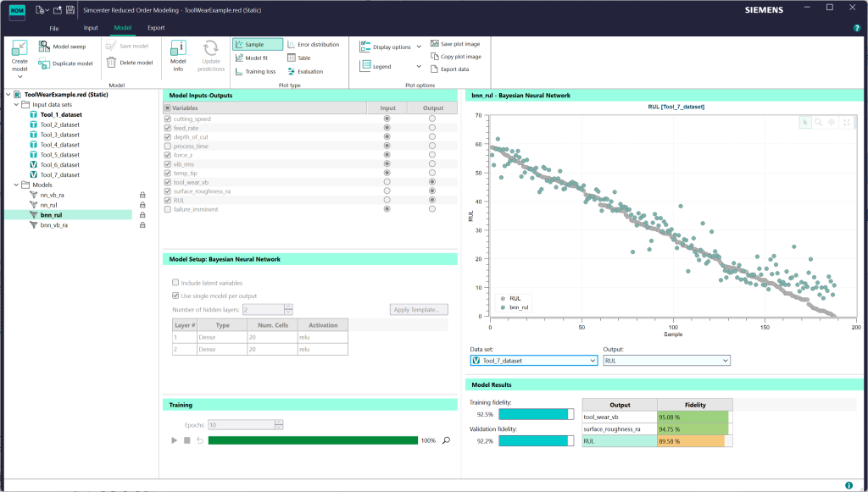Open Create model dropdown arrow

pyautogui.click(x=19, y=77)
